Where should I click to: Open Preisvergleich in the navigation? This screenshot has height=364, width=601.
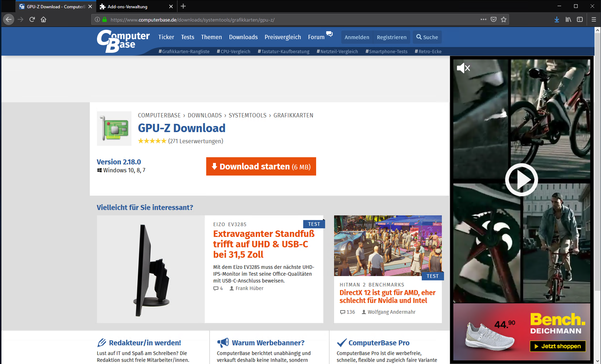283,37
